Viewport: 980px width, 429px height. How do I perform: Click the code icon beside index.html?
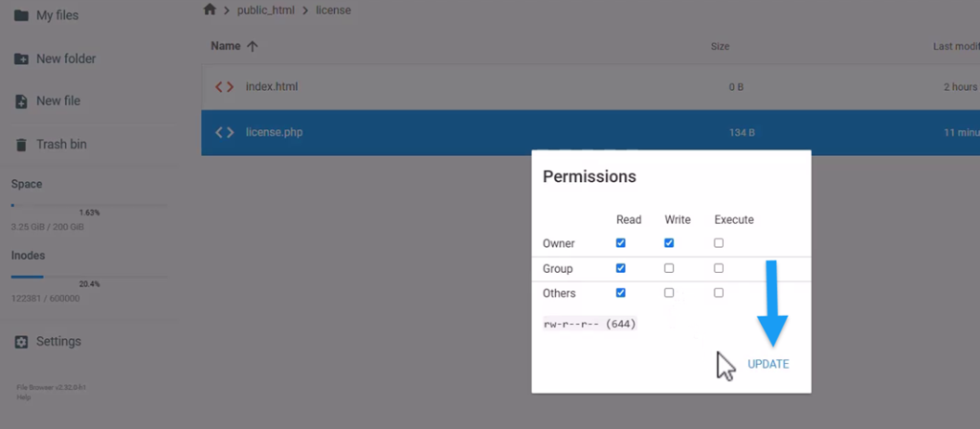point(224,87)
